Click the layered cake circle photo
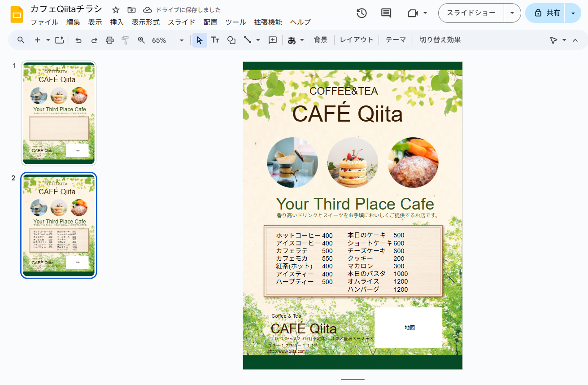588x385 pixels. (353, 162)
